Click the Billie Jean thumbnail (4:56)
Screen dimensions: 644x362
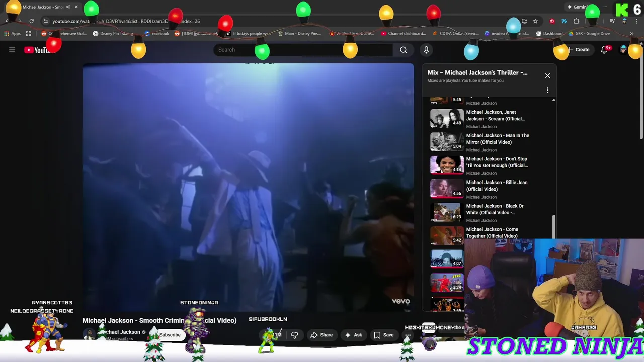coord(447,189)
